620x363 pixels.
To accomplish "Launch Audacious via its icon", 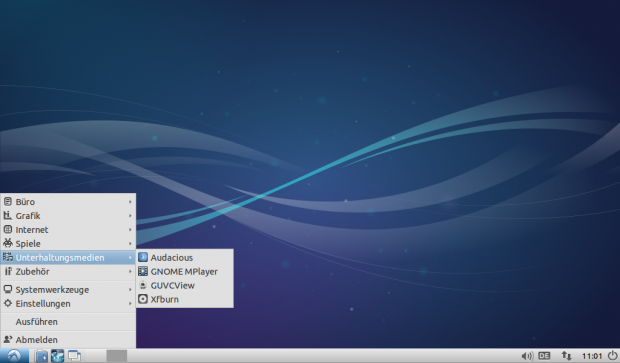I will tap(143, 258).
